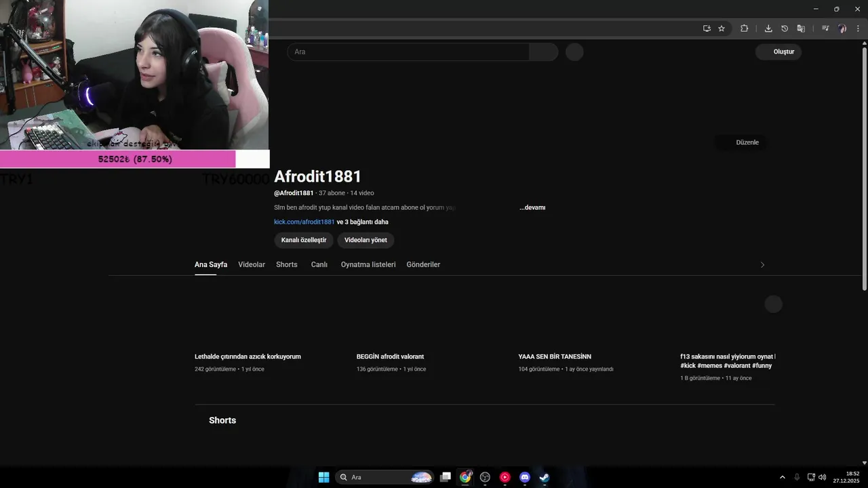868x488 pixels.
Task: Open Discord from the taskbar
Action: (x=524, y=477)
